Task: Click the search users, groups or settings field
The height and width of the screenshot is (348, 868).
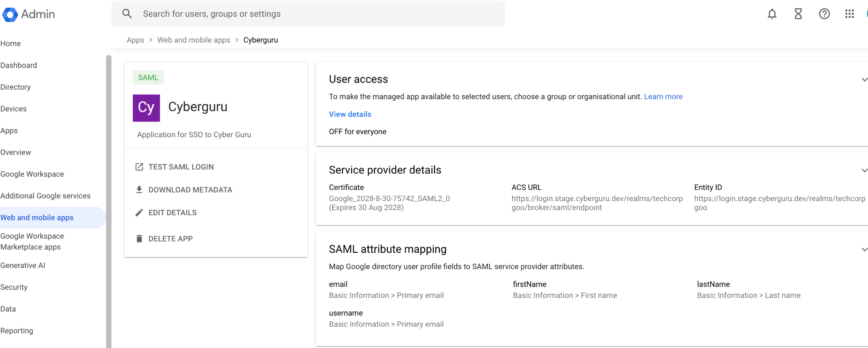Action: 308,14
